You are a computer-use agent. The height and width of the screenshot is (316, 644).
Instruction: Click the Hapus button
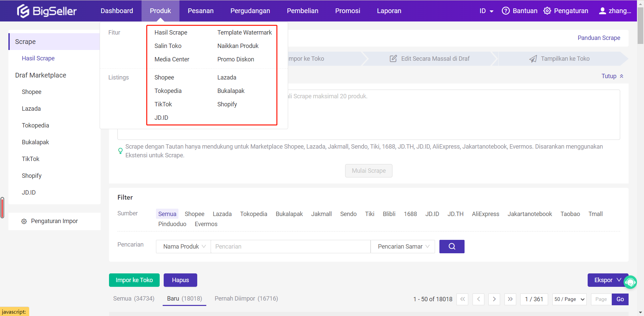(180, 280)
